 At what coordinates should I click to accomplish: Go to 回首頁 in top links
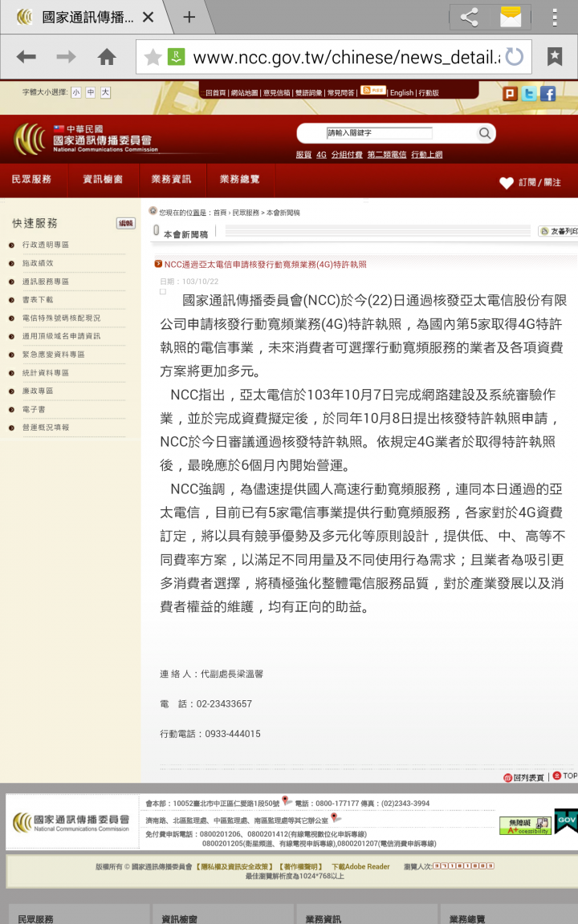tap(216, 93)
